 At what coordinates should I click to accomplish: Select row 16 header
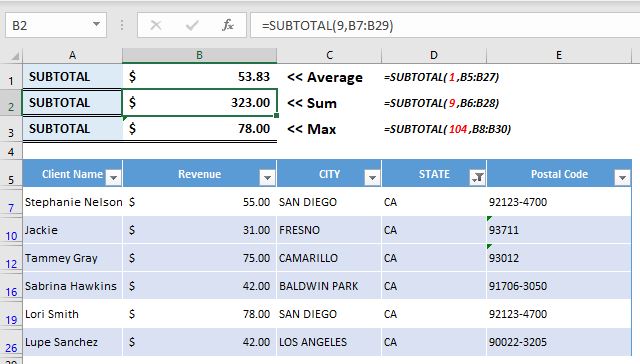(11, 286)
